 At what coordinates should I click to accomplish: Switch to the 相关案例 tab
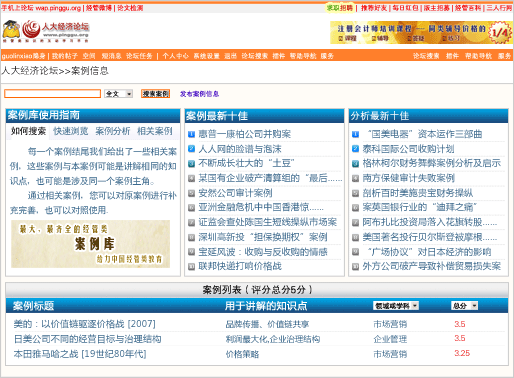155,131
